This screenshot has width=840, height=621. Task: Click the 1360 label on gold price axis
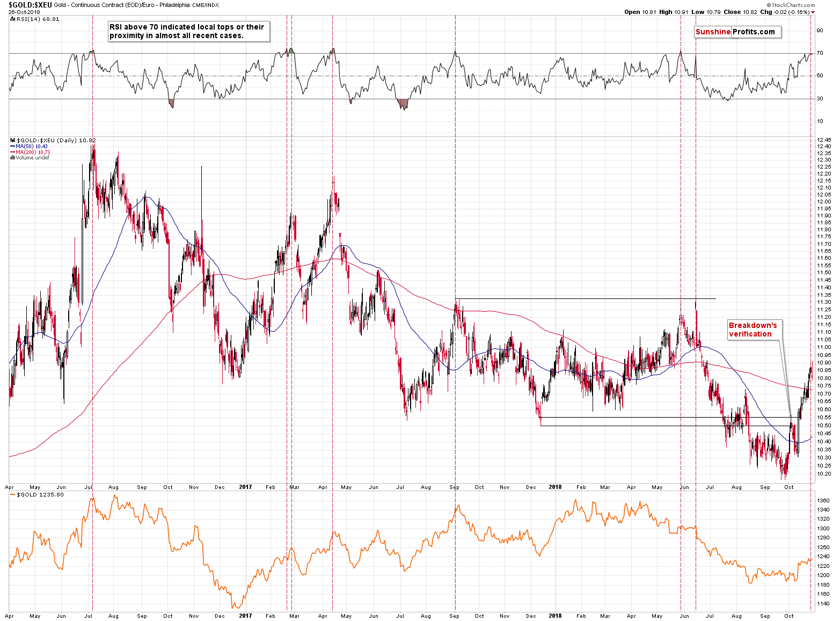click(x=823, y=500)
